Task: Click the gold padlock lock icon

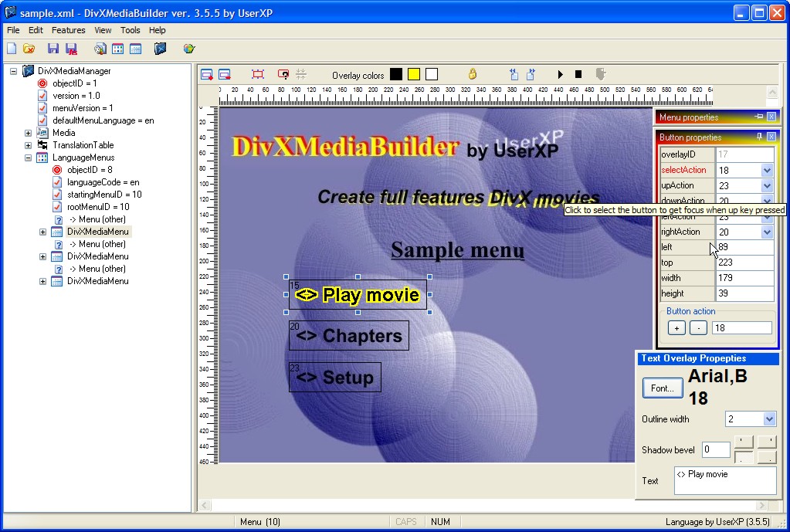Action: click(x=472, y=74)
